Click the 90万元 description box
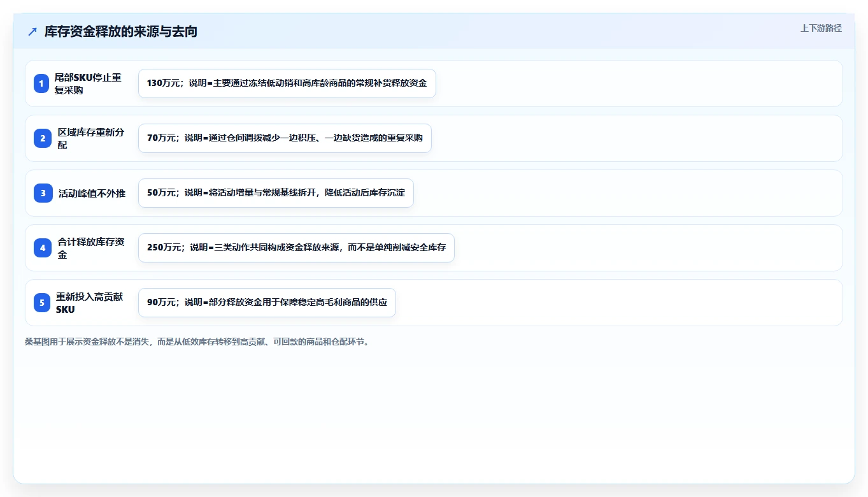Screen dimensions: 868x497 pyautogui.click(x=267, y=303)
